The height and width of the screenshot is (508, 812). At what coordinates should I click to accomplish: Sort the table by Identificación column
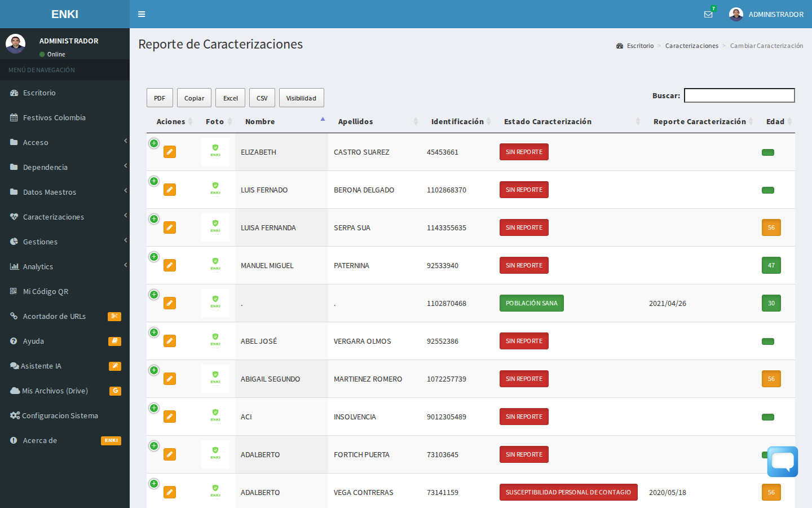point(457,121)
